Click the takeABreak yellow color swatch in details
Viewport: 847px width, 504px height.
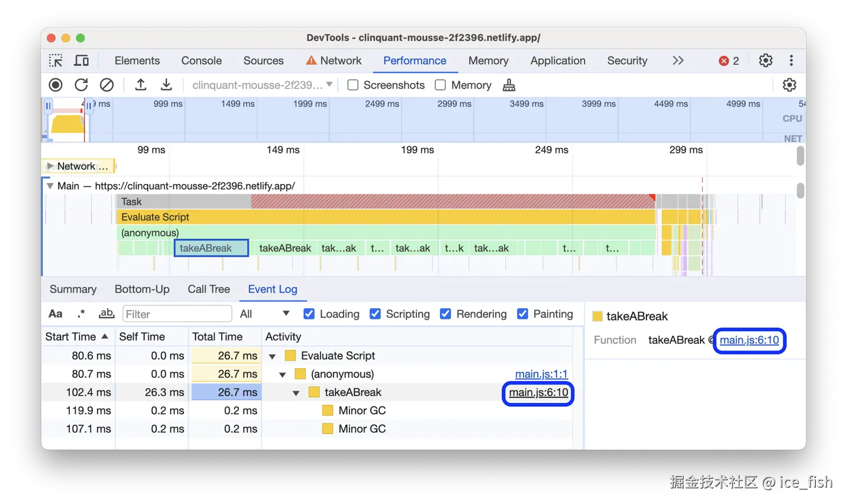tap(598, 316)
